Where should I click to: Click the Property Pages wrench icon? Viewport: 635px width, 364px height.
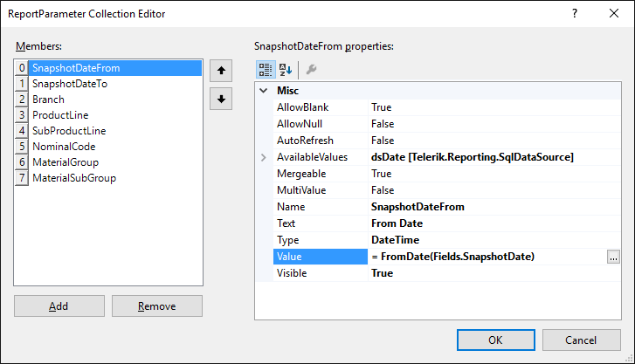[x=311, y=70]
